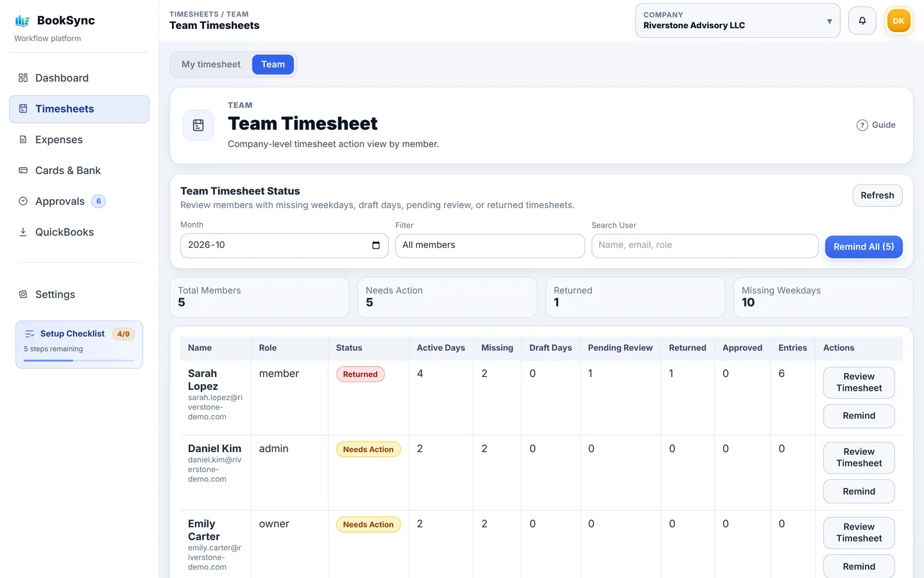This screenshot has width=924, height=578.
Task: Open Dashboard from the sidebar
Action: (79, 78)
